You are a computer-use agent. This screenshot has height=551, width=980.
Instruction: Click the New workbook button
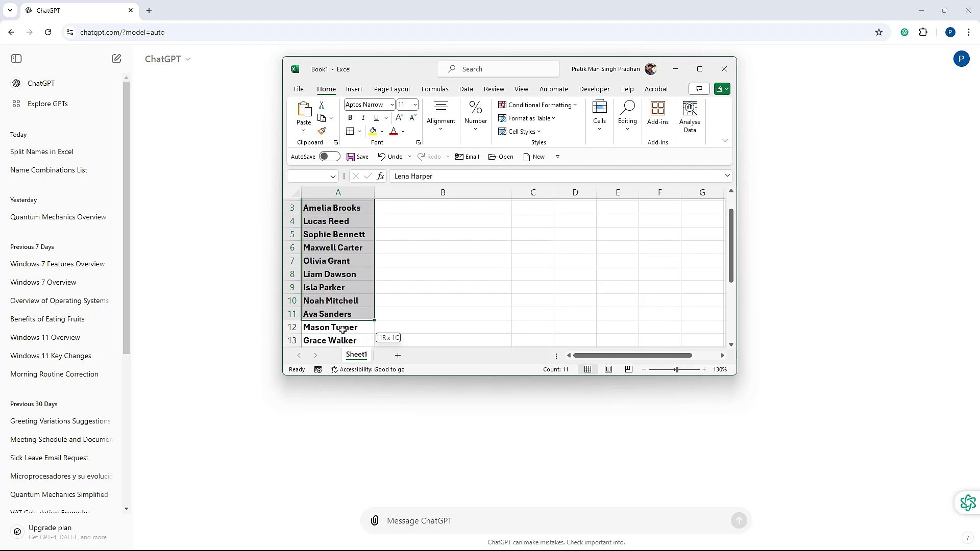534,157
